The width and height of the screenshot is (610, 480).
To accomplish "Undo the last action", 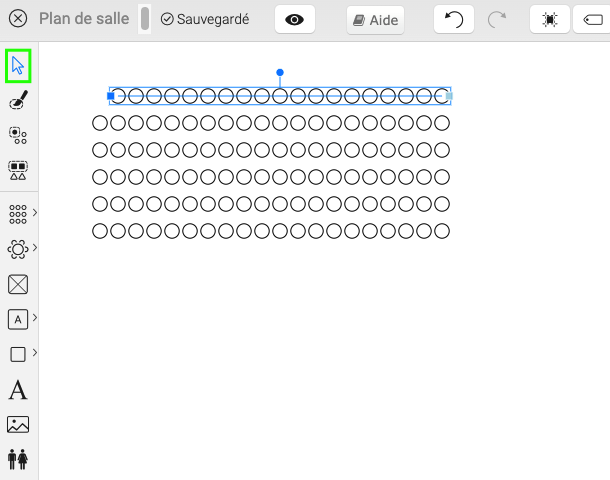I will pyautogui.click(x=454, y=19).
